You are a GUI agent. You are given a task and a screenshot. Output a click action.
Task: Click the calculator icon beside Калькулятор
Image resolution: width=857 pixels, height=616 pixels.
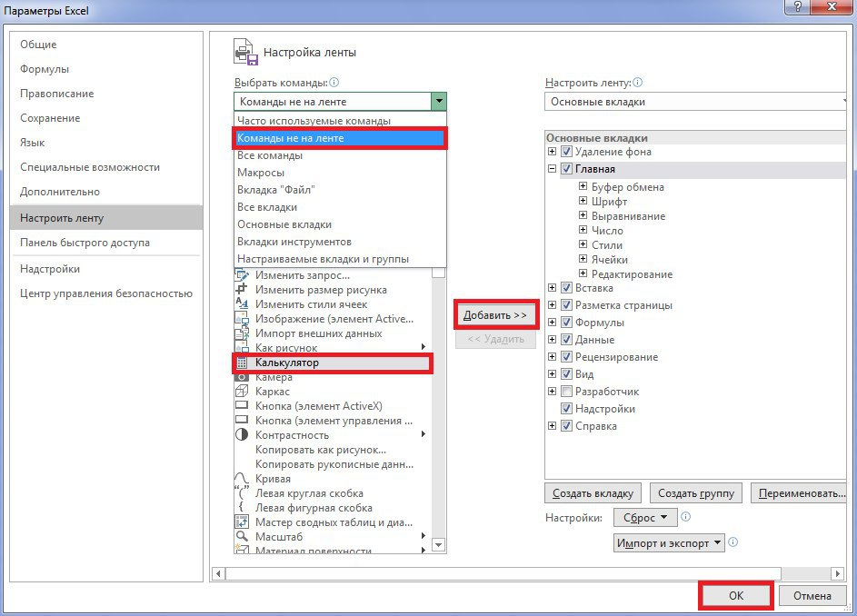tap(242, 363)
